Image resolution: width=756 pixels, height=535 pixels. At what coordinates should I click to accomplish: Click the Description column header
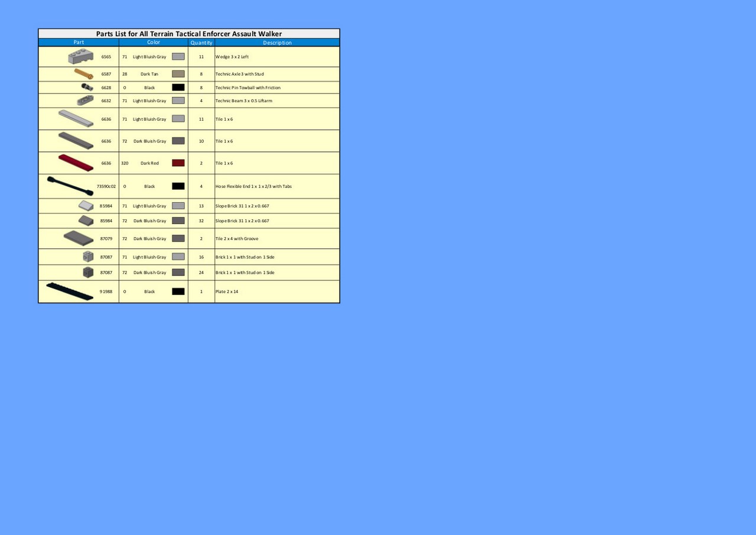point(277,43)
